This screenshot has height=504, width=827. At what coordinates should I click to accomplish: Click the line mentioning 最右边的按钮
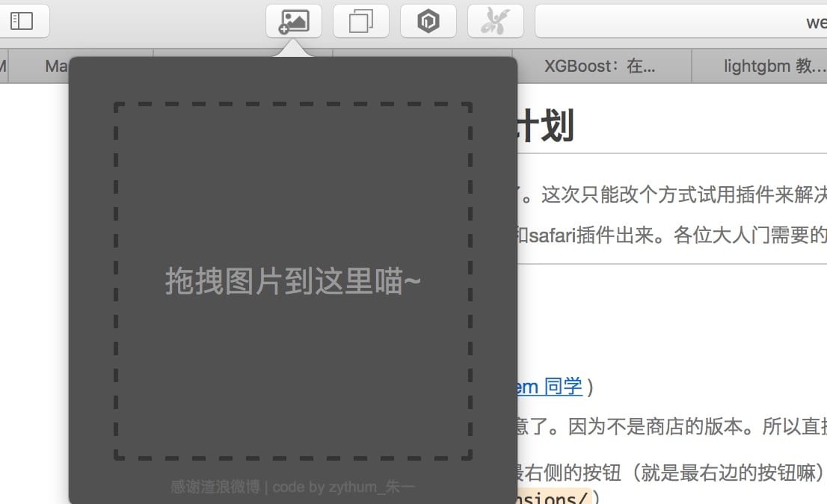(x=671, y=473)
